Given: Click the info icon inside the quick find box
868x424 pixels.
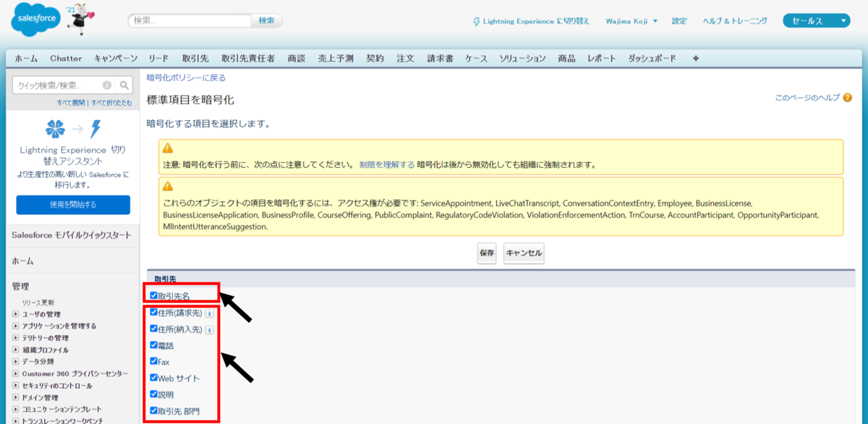Looking at the screenshot, I should point(106,85).
